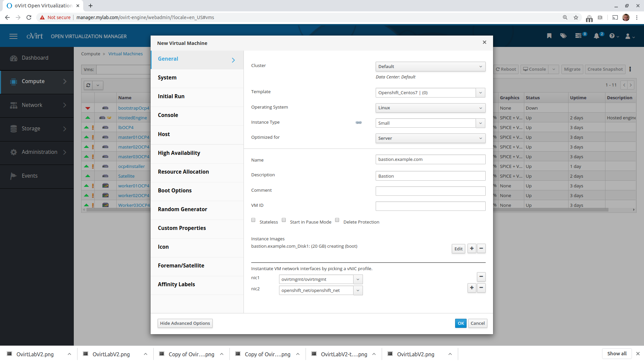Click browser zoom magnifier icon
This screenshot has height=362, width=644.
(565, 17)
